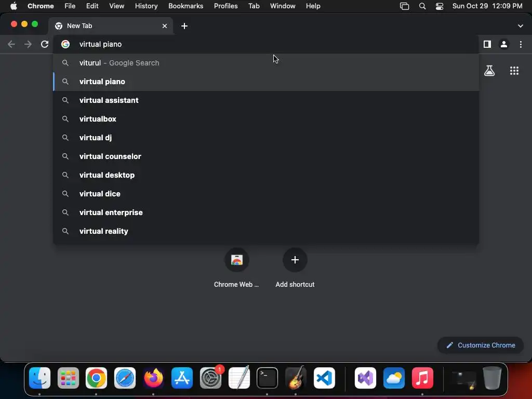This screenshot has width=532, height=399.
Task: Click the browser back arrow
Action: [11, 44]
